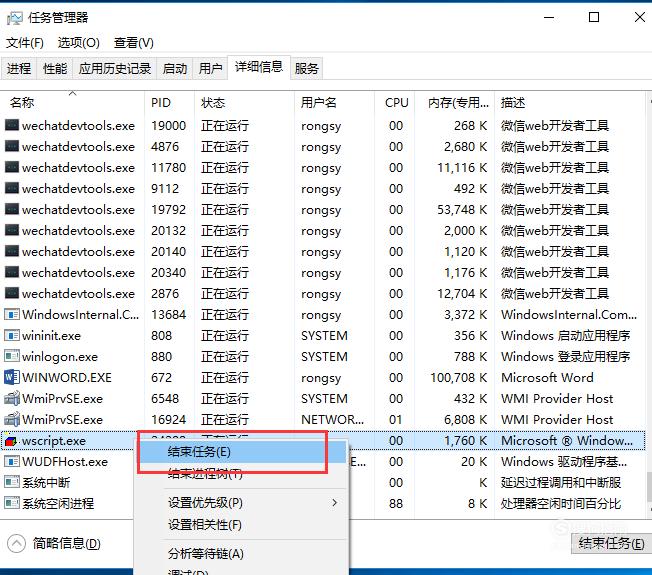Click icon of wechatdevtools.exe PID 4876
The width and height of the screenshot is (652, 575).
[12, 146]
